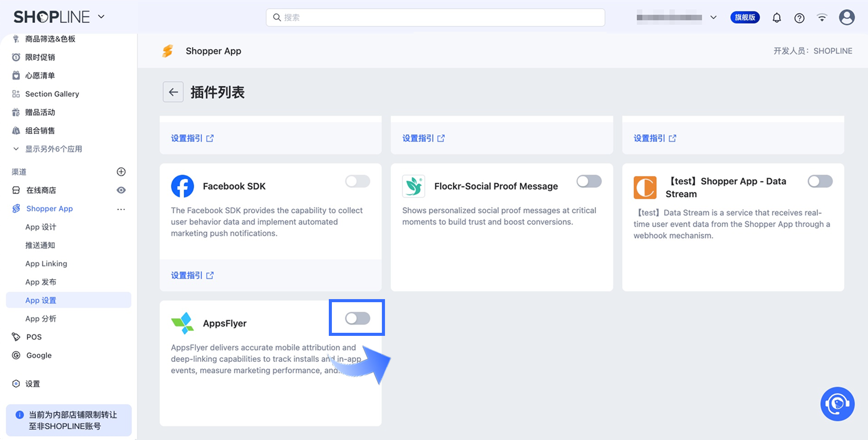Viewport: 868px width, 440px height.
Task: Click the 开发人员: SHOPLINE text
Action: [813, 51]
